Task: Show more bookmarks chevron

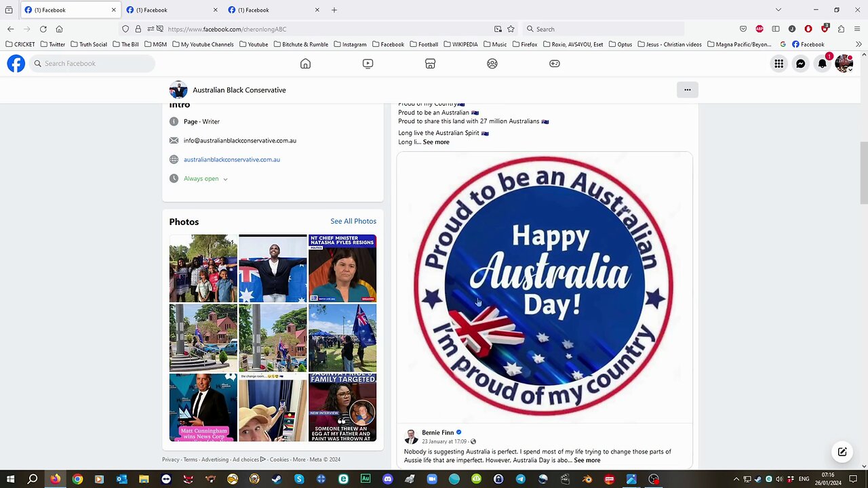Action: tap(859, 45)
